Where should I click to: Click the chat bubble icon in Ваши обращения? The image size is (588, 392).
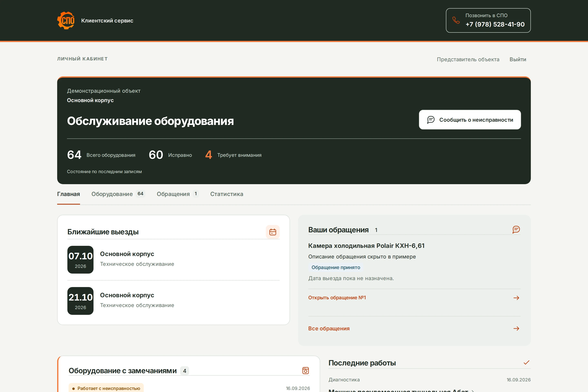[x=516, y=229]
